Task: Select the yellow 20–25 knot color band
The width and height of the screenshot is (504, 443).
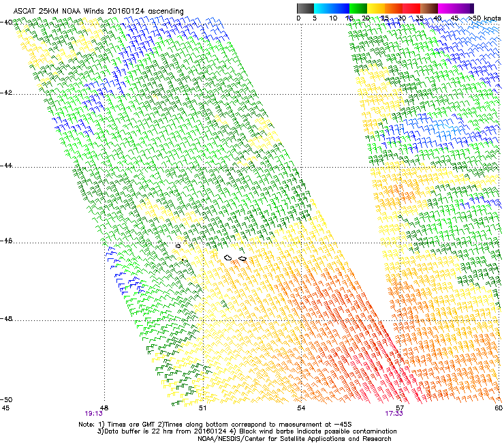Action: point(376,8)
